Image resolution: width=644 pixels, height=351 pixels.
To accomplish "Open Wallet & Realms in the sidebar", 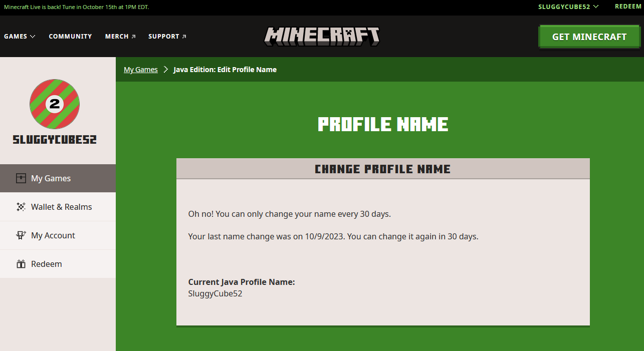I will coord(58,207).
